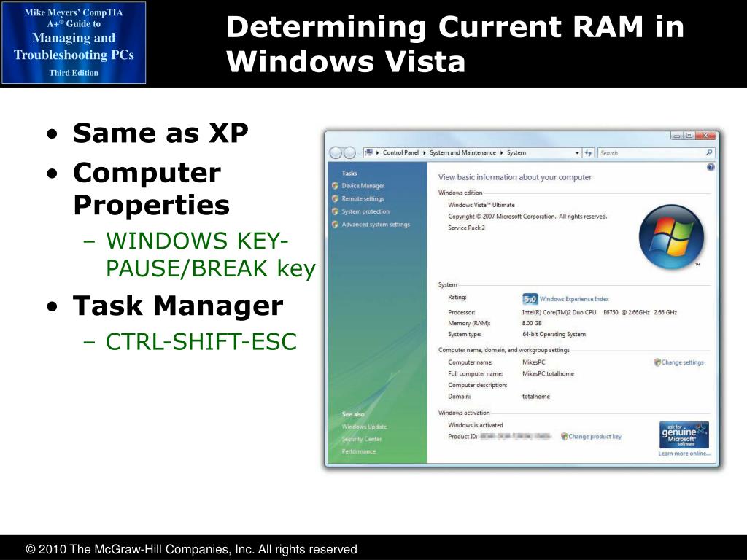Open the Windows Experience Index link
This screenshot has width=747, height=560.
pyautogui.click(x=574, y=299)
